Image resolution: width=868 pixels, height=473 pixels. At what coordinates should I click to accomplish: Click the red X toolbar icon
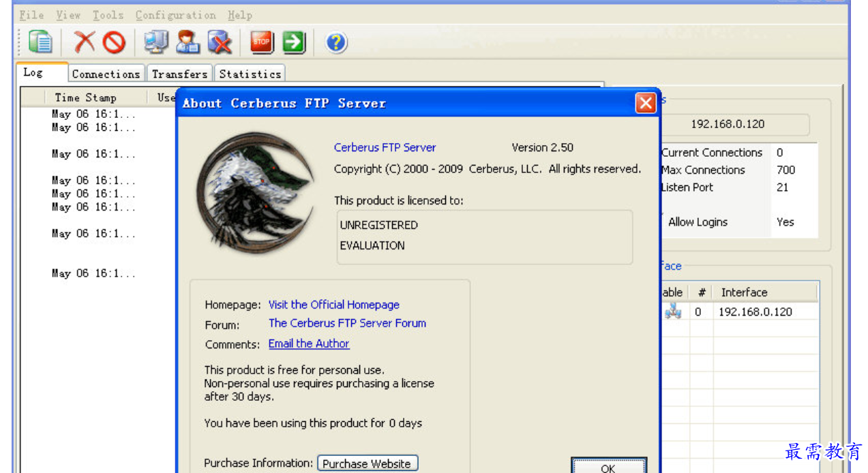85,42
